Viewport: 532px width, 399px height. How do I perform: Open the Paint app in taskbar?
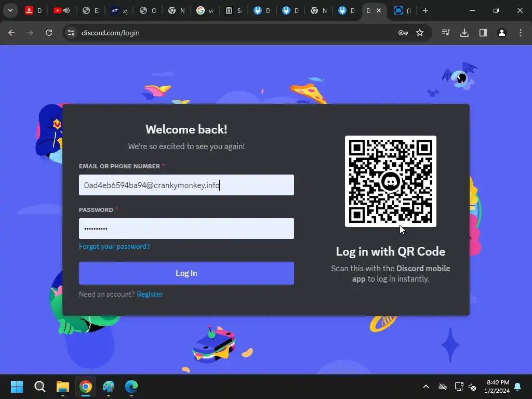point(109,387)
